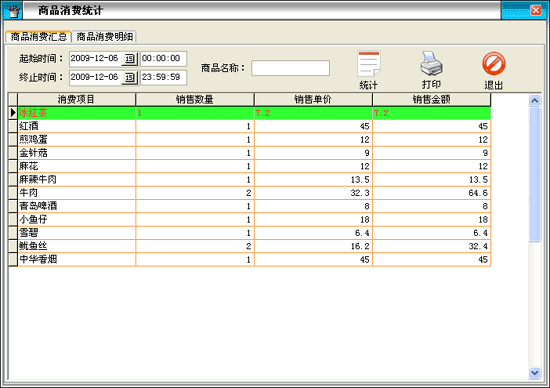Sort by the 销售数量 column header

point(195,100)
